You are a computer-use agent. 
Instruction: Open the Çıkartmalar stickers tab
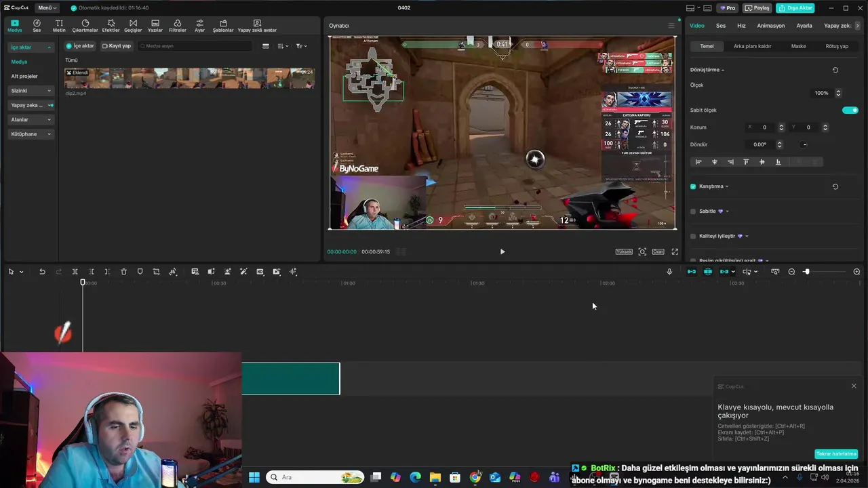tap(85, 26)
